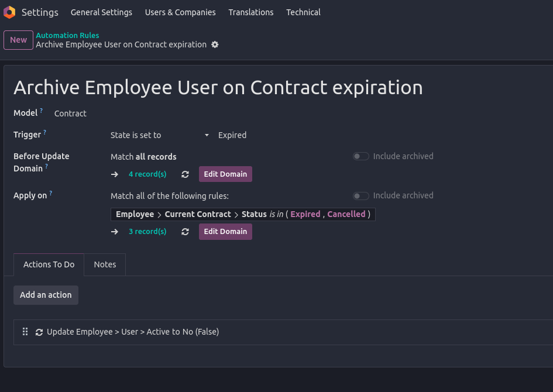Refresh the Apply on record count
This screenshot has height=392, width=553.
coord(185,232)
